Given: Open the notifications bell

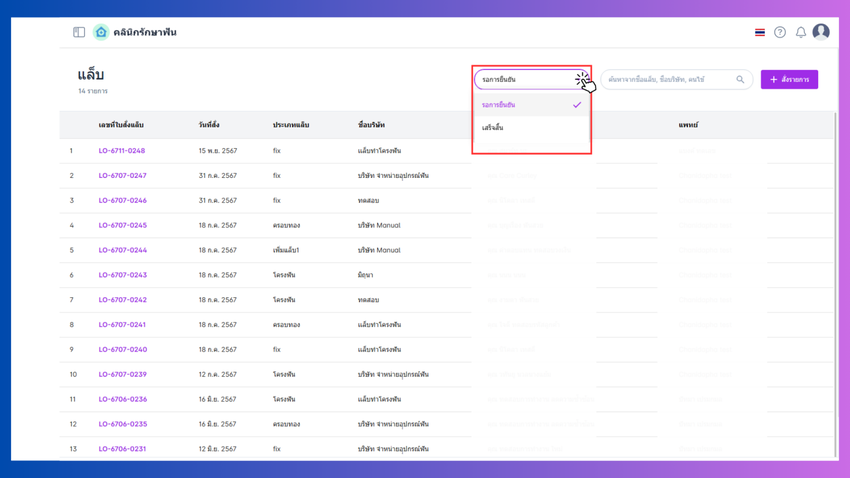Looking at the screenshot, I should 801,33.
